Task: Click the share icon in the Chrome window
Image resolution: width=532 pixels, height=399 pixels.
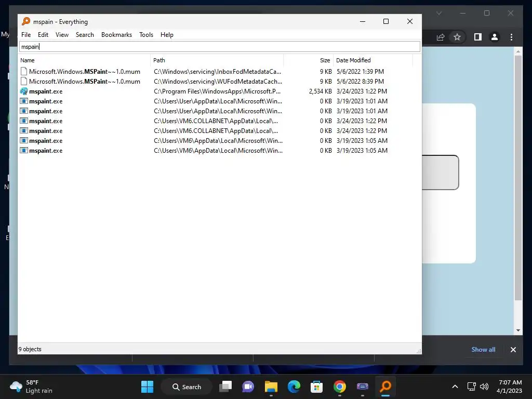Action: [x=441, y=37]
